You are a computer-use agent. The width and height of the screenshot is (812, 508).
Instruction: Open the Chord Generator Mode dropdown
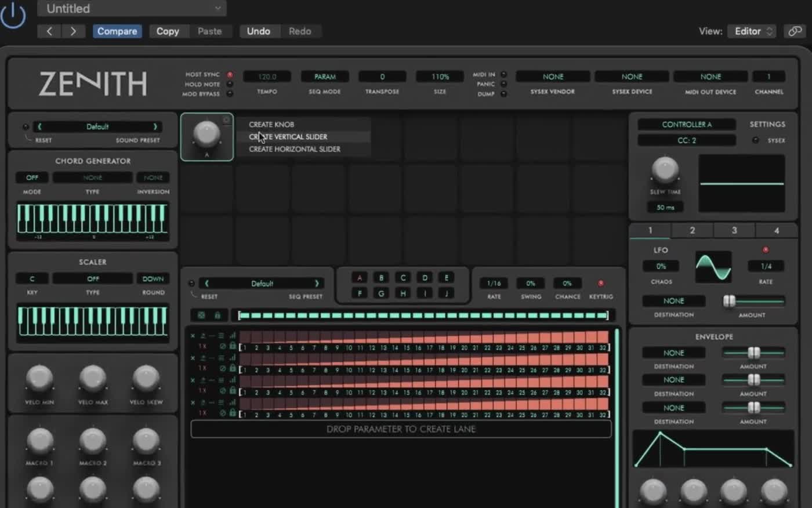[32, 177]
